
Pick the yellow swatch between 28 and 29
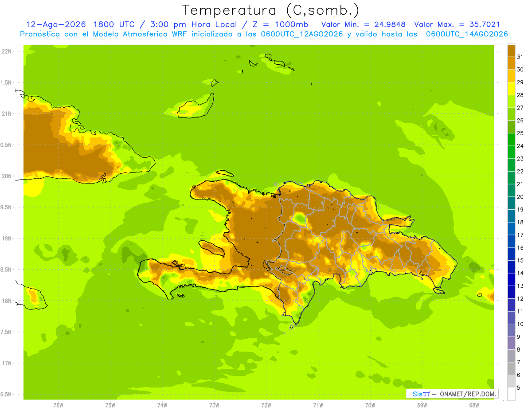click(512, 88)
